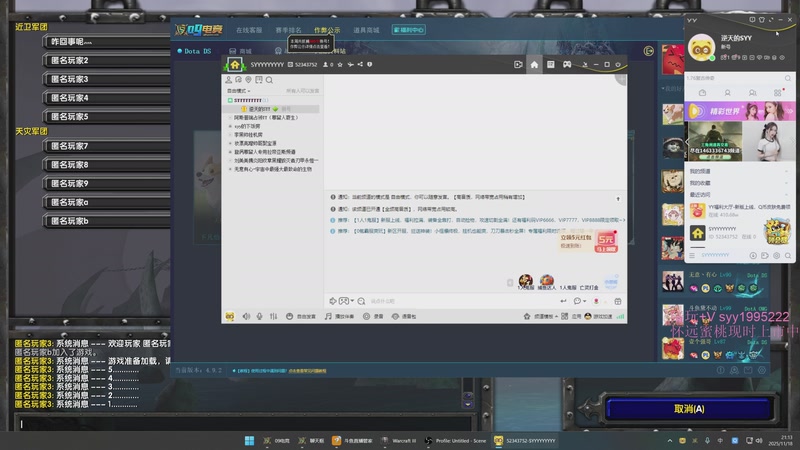Check the green signal strength indicator
800x450 pixels.
[620, 316]
